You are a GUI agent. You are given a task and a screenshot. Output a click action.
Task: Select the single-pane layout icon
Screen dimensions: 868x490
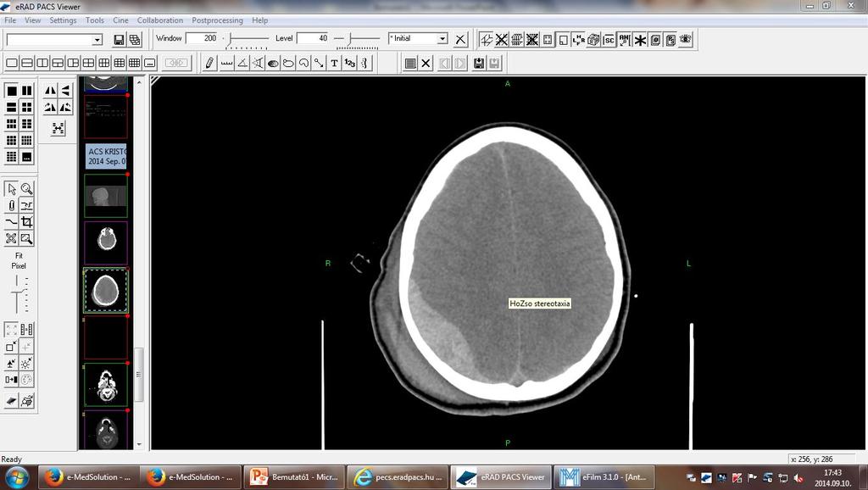pos(11,91)
